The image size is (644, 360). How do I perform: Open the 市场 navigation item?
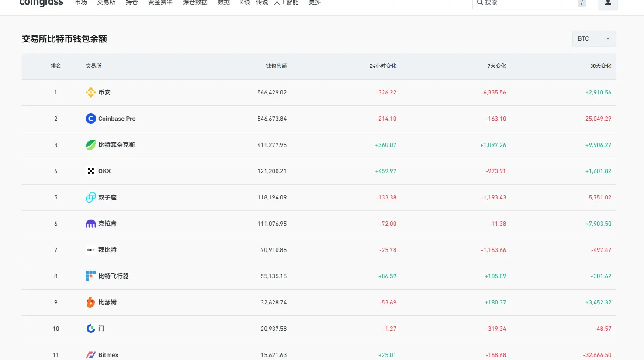point(81,3)
